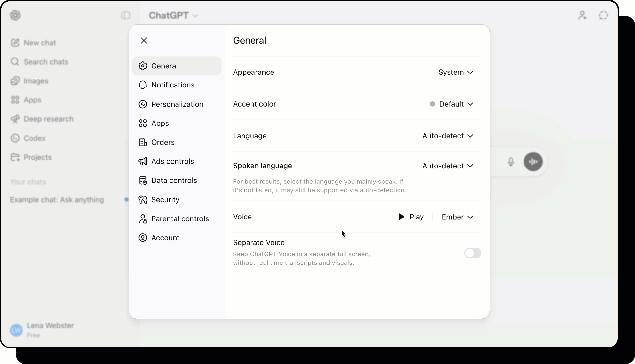Activate the microphone icon
The image size is (635, 364).
click(x=511, y=162)
